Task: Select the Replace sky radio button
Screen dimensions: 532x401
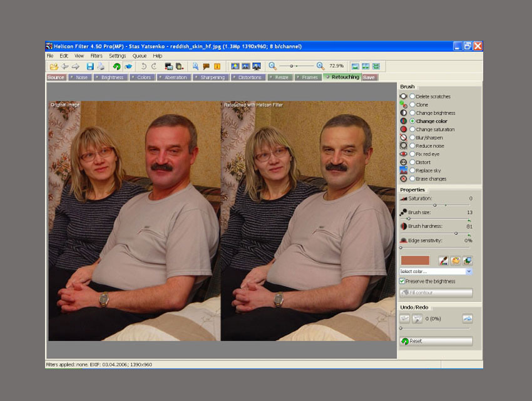Action: 412,170
